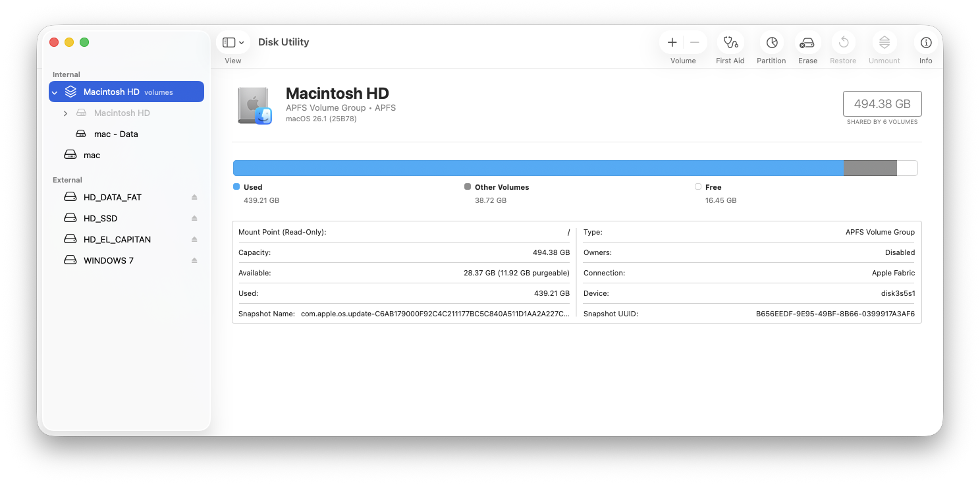Click the large Macintosh HD drive icon with Finder badge
This screenshot has height=485, width=980.
pos(255,105)
